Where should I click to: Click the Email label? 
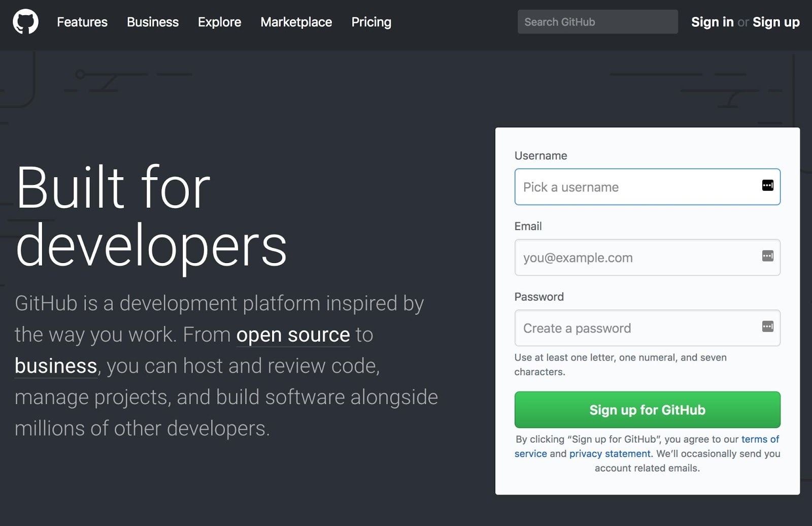(528, 226)
